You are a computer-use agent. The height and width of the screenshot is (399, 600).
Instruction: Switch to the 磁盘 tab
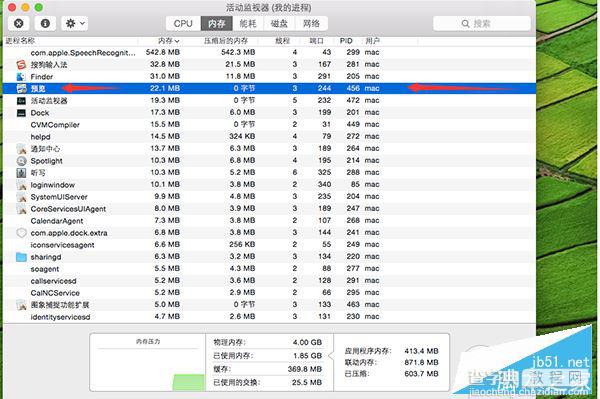click(x=279, y=24)
